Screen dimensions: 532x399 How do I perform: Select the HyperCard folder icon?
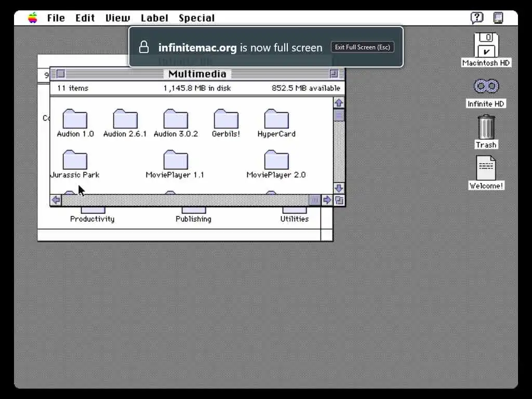pos(276,119)
